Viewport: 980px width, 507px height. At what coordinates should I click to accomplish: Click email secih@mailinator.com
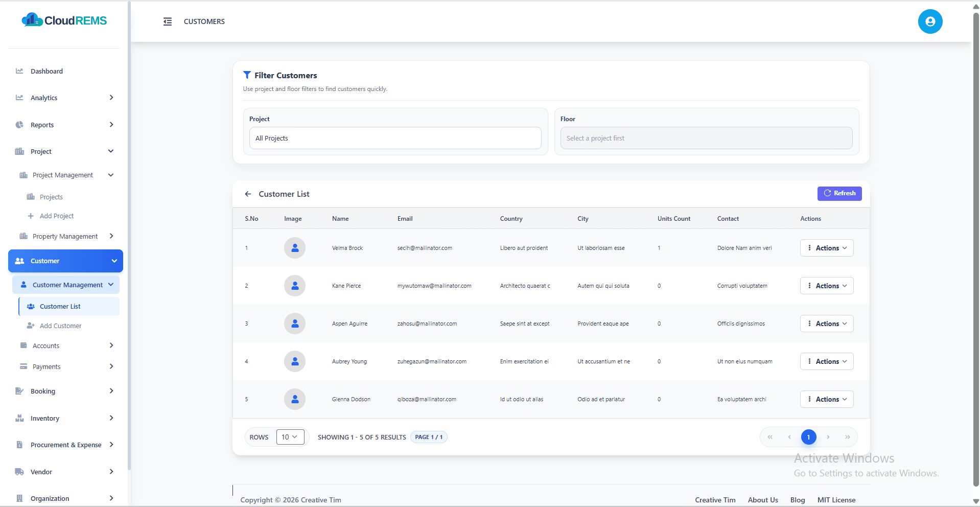tap(425, 248)
